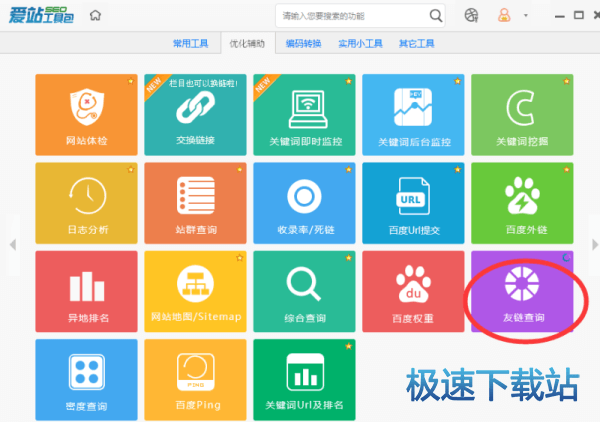Screen dimensions: 600x422
Task: Open the 交换链接 chain-link tile
Action: click(x=195, y=115)
